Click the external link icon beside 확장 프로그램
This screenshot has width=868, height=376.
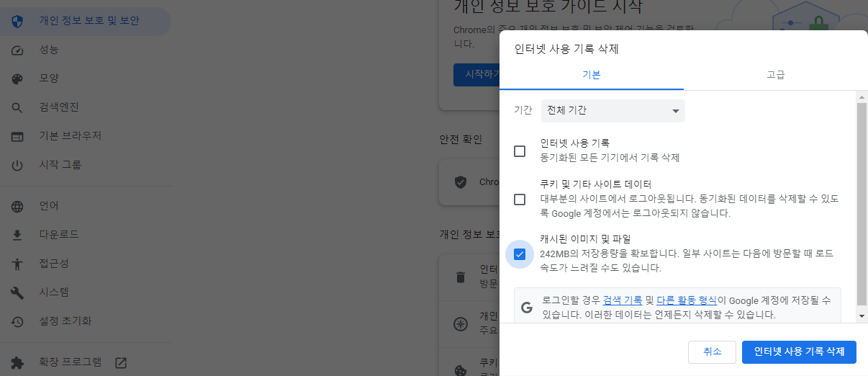[121, 362]
